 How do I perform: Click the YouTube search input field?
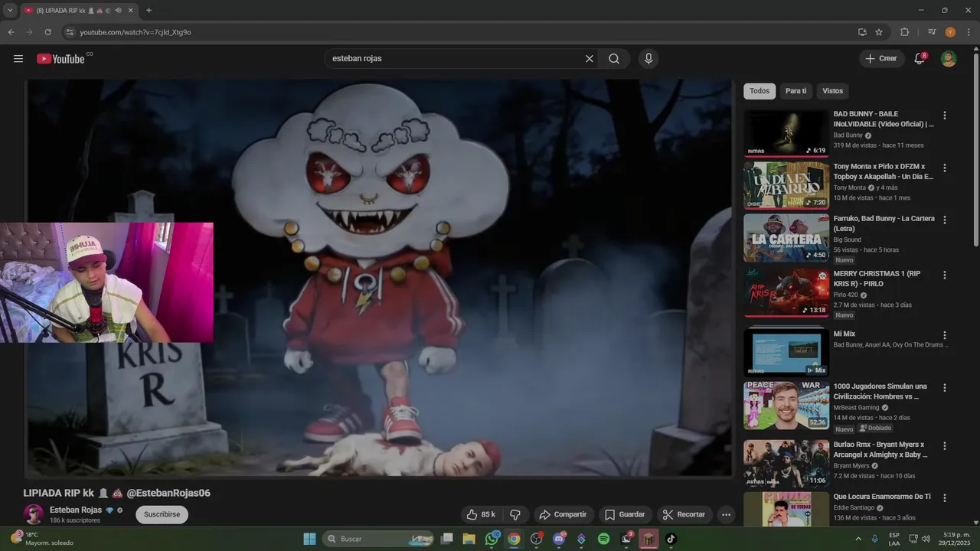pyautogui.click(x=456, y=59)
